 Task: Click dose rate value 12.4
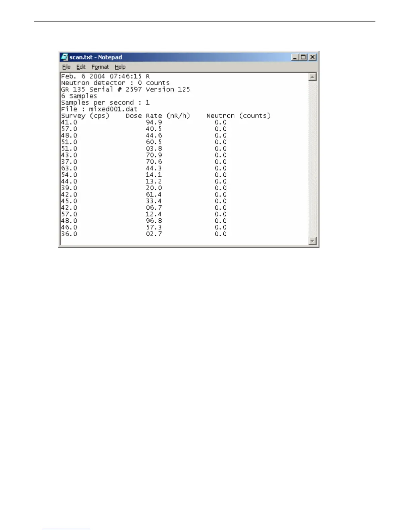154,214
